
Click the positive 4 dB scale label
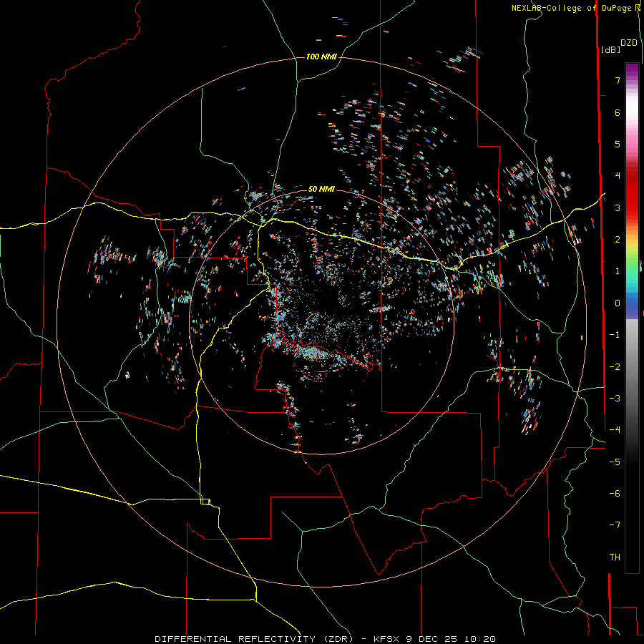click(618, 176)
